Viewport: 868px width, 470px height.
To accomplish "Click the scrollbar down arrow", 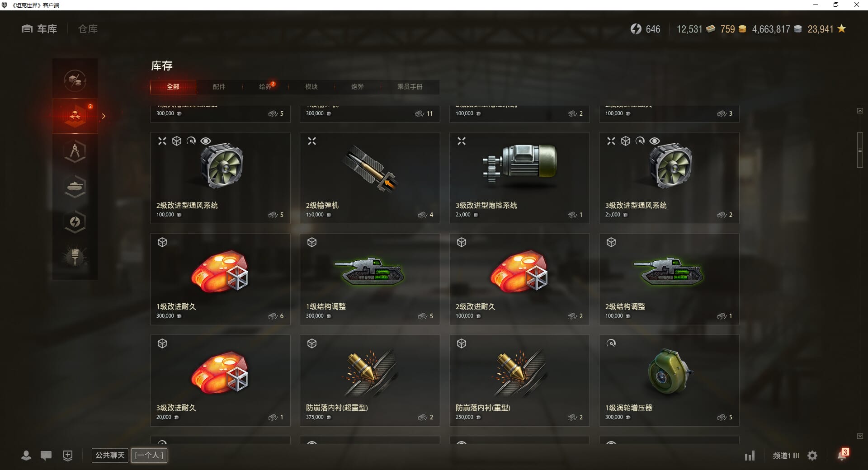I will tap(860, 436).
